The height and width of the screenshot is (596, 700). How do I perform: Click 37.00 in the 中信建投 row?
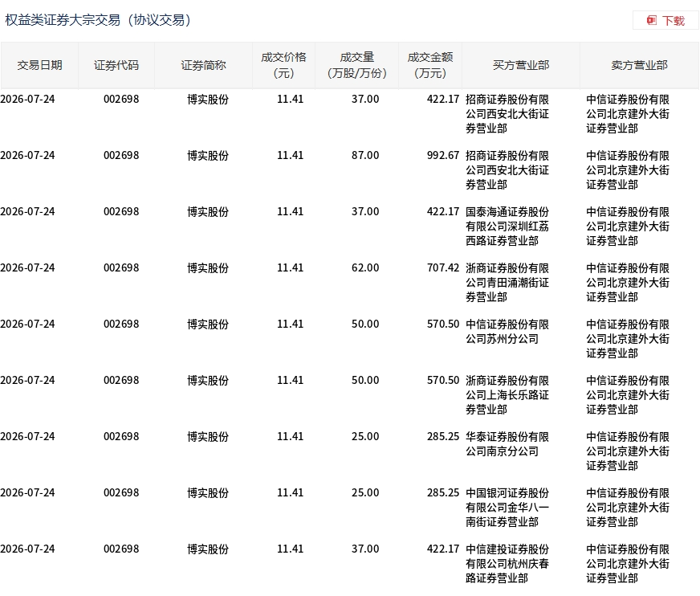365,549
